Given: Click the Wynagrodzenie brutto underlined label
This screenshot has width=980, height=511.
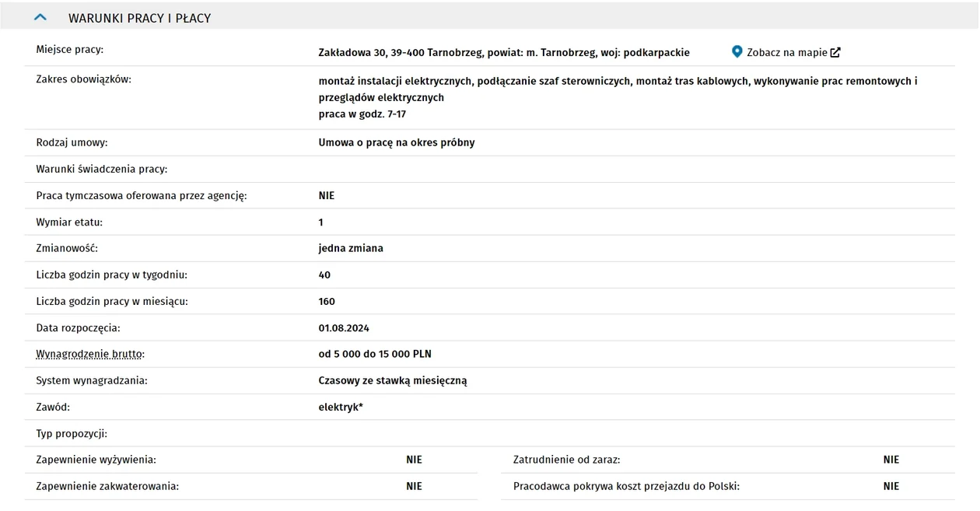Looking at the screenshot, I should (x=90, y=354).
